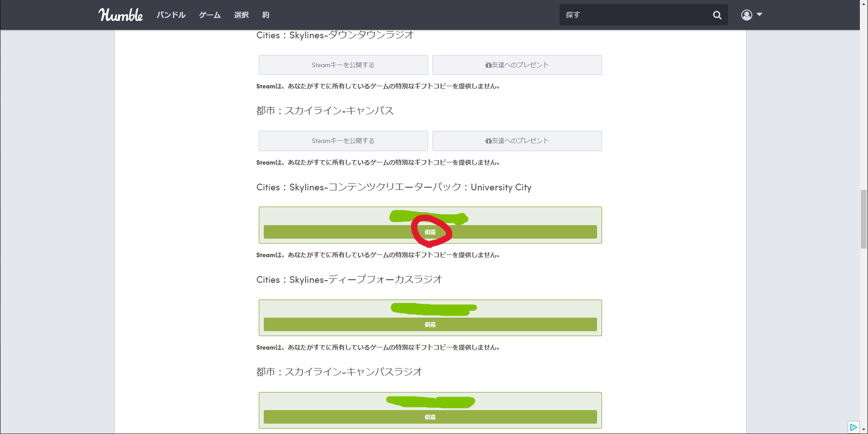Redeem button under University City pack
The height and width of the screenshot is (434, 868).
tap(430, 232)
